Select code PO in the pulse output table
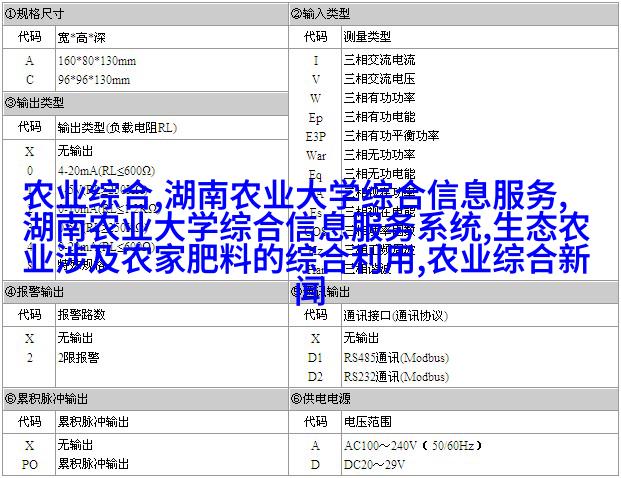621x478 pixels. [29, 464]
